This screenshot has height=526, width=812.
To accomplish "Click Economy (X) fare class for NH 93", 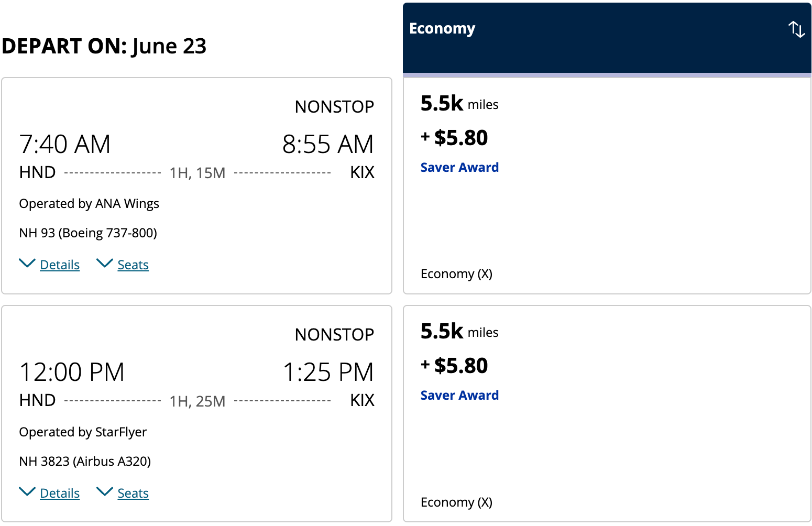I will (x=456, y=274).
